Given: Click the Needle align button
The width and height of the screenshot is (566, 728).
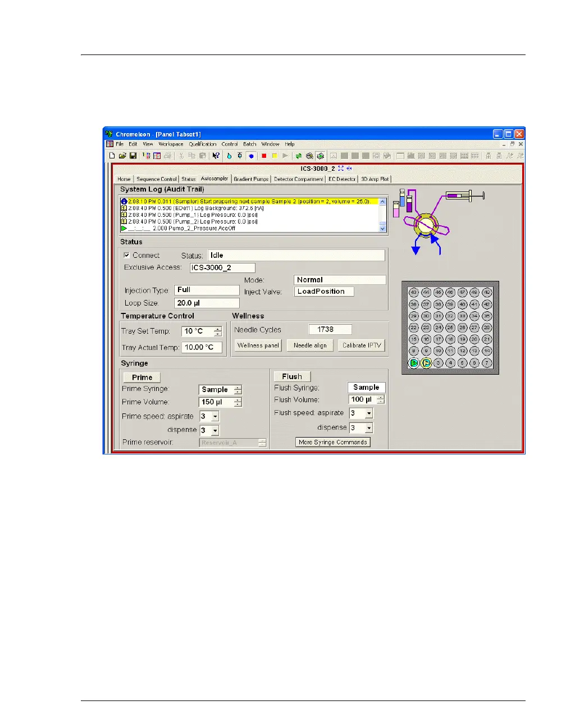Looking at the screenshot, I should point(310,345).
